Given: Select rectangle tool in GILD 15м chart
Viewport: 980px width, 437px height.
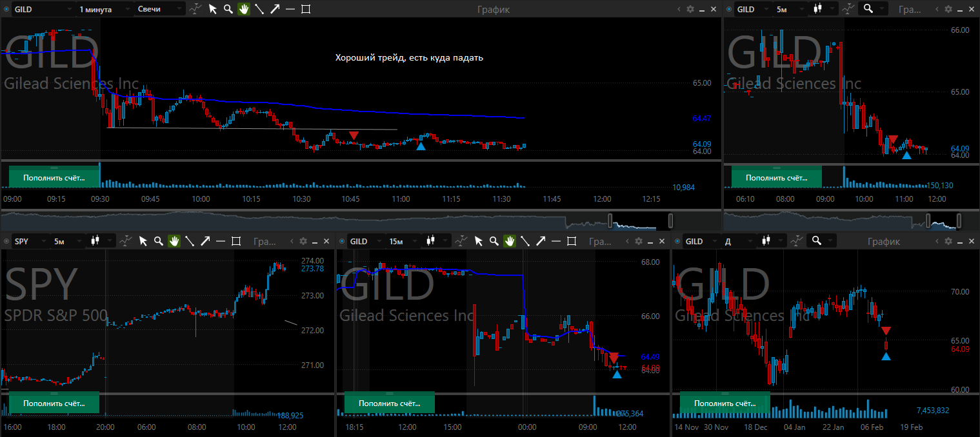Looking at the screenshot, I should [x=572, y=241].
